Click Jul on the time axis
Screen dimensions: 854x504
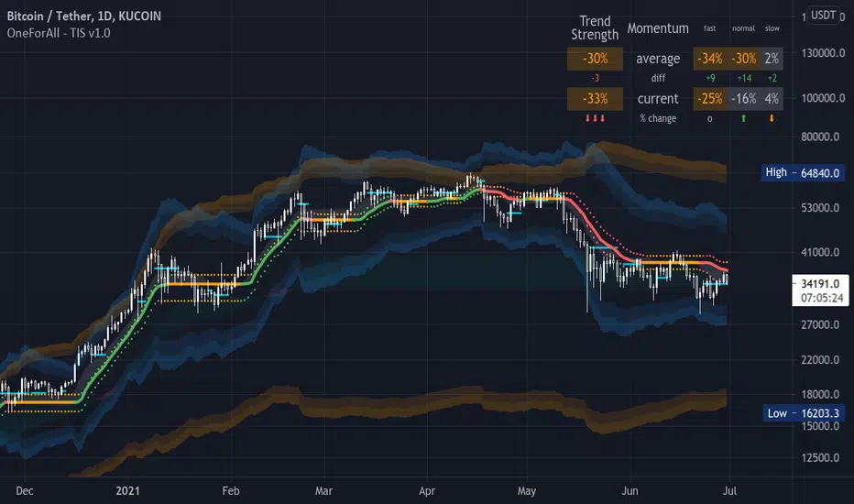729,491
